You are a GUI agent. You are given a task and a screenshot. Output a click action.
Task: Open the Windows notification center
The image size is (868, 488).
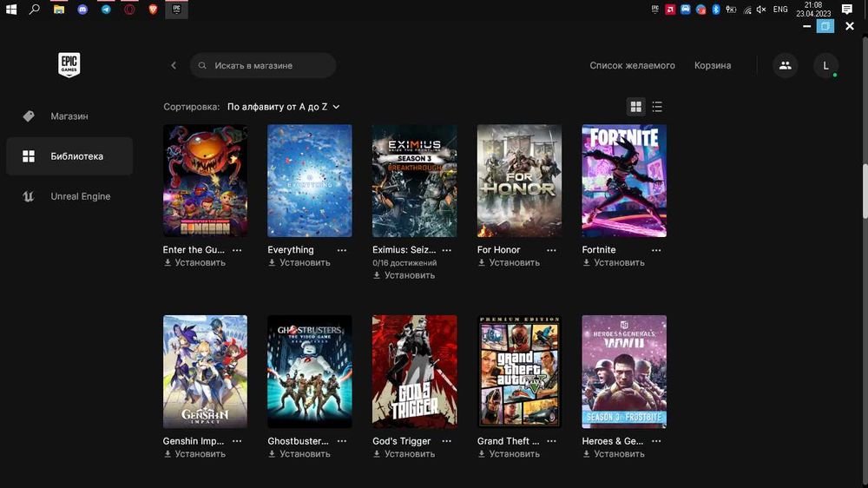[847, 9]
